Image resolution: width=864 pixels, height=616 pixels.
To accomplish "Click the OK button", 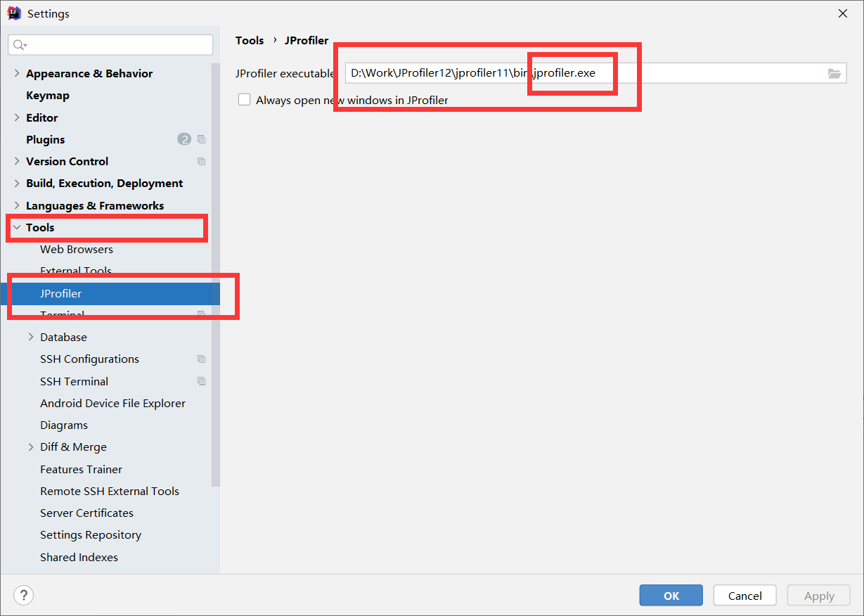I will click(x=671, y=596).
